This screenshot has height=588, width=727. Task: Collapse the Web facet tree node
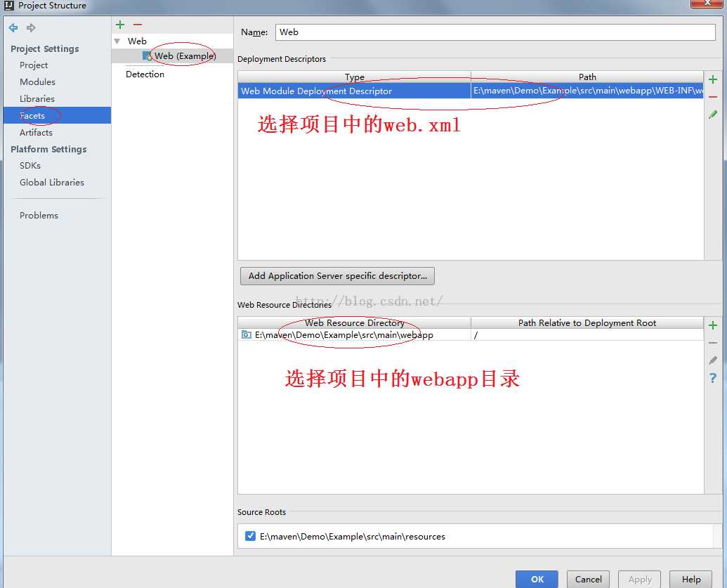117,41
